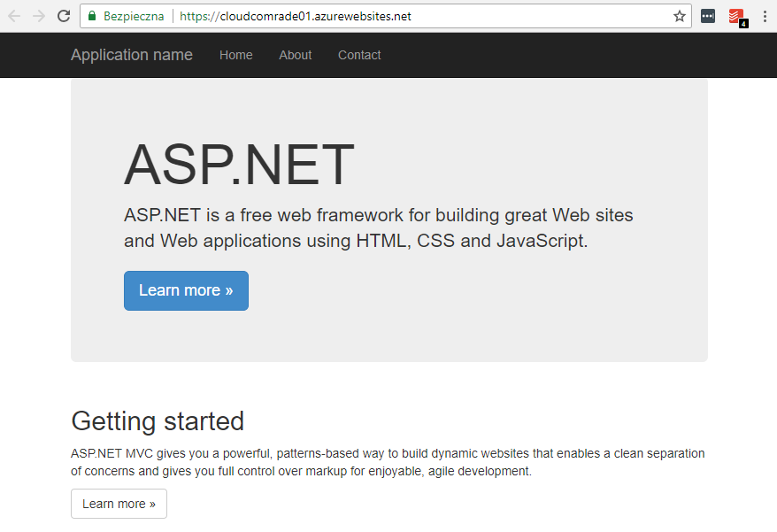Reload the page with the refresh icon
Image resolution: width=777 pixels, height=532 pixels.
click(x=64, y=16)
